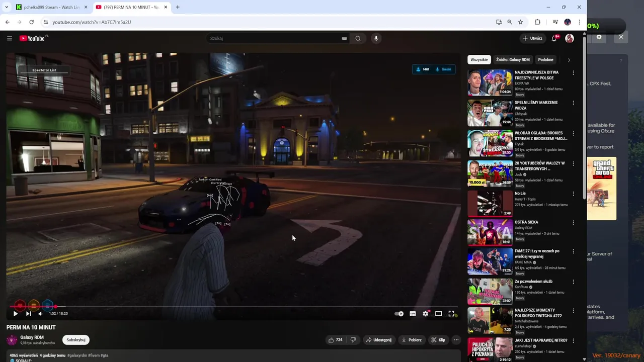
Task: Open Chrome three-dot menu
Action: pyautogui.click(x=580, y=22)
